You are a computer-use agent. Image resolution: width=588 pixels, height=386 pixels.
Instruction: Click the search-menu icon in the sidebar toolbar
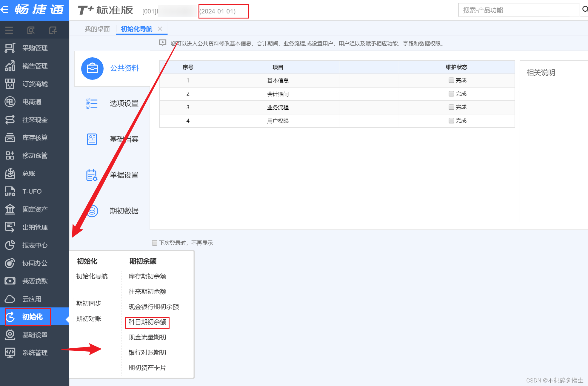[31, 30]
